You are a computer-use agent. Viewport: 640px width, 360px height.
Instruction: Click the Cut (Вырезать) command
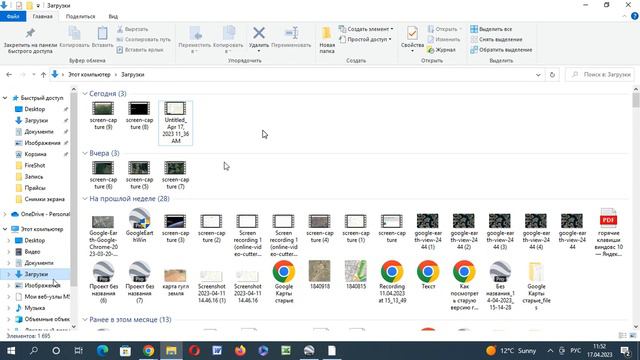coord(132,29)
